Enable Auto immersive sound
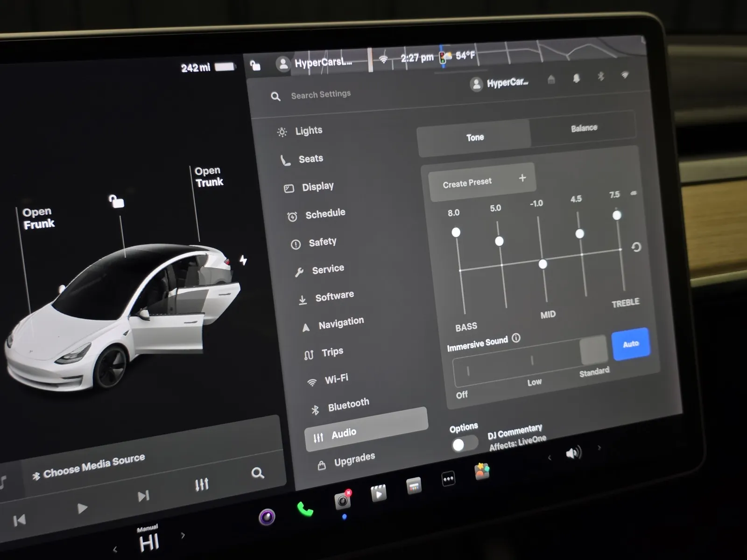Image resolution: width=747 pixels, height=560 pixels. tap(630, 344)
